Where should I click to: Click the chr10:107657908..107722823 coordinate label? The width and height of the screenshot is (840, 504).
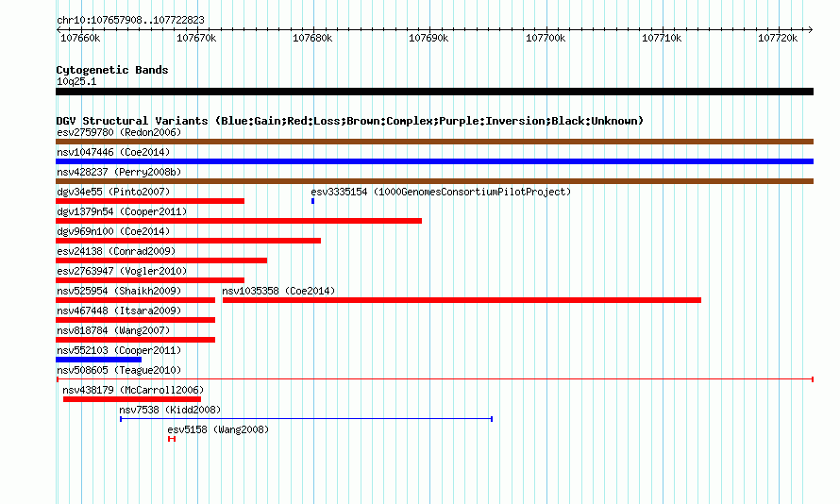[x=130, y=20]
